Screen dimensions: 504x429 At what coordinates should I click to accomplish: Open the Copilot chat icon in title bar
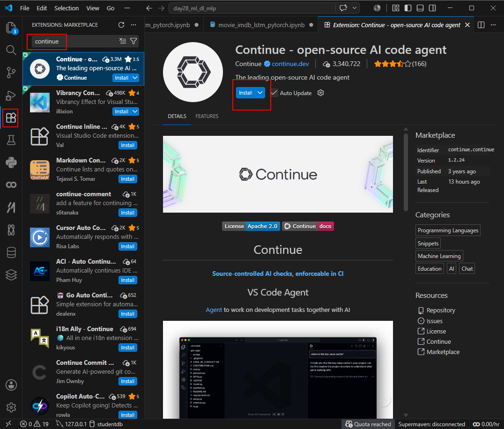[343, 8]
